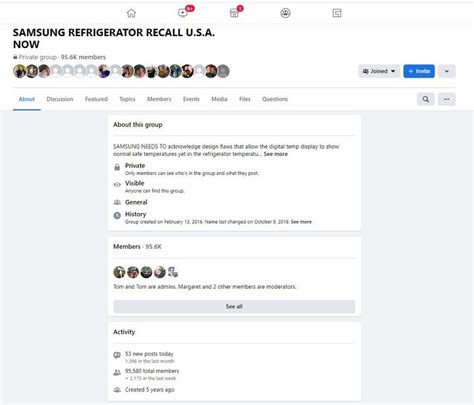474x405 pixels.
Task: Click the search magnifier icon in group
Action: point(426,99)
